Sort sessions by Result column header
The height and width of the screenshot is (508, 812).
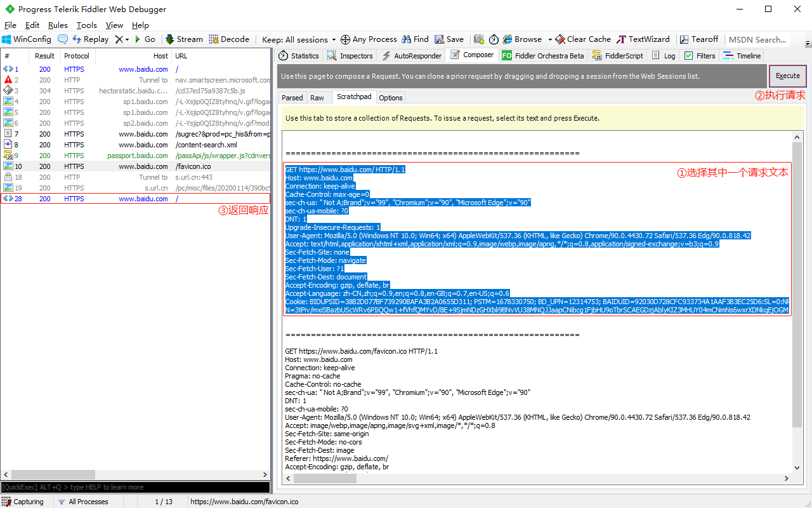click(x=45, y=56)
